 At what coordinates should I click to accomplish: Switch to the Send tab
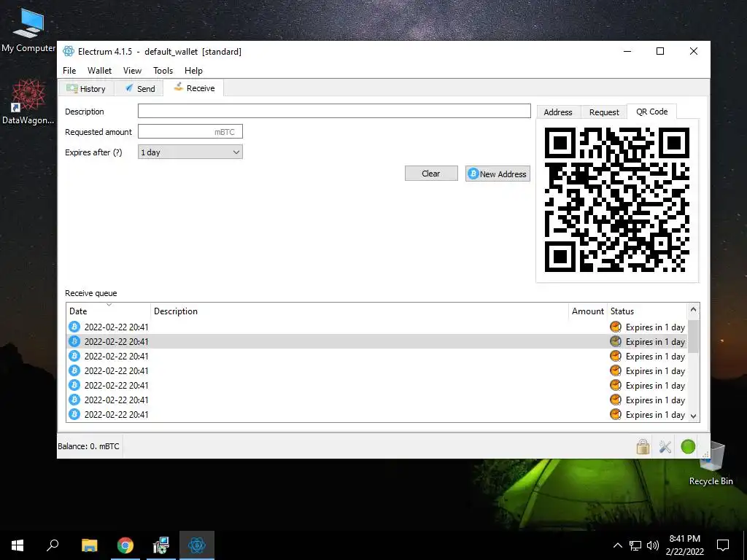pos(139,88)
